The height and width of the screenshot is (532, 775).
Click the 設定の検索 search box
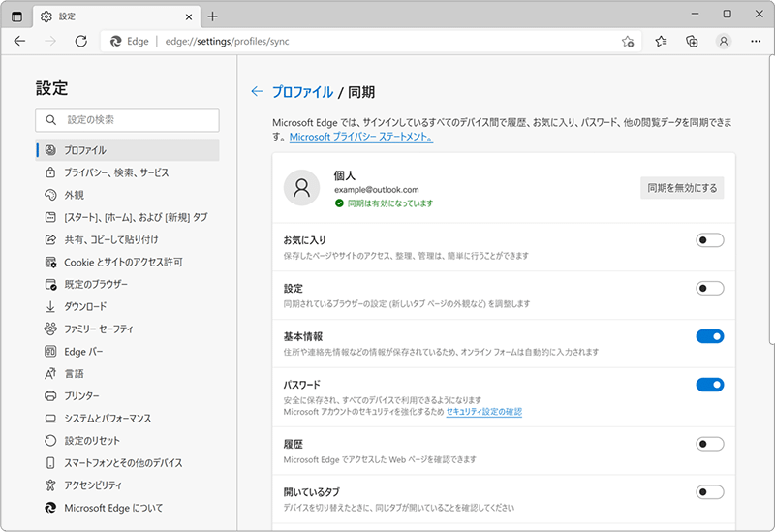128,119
